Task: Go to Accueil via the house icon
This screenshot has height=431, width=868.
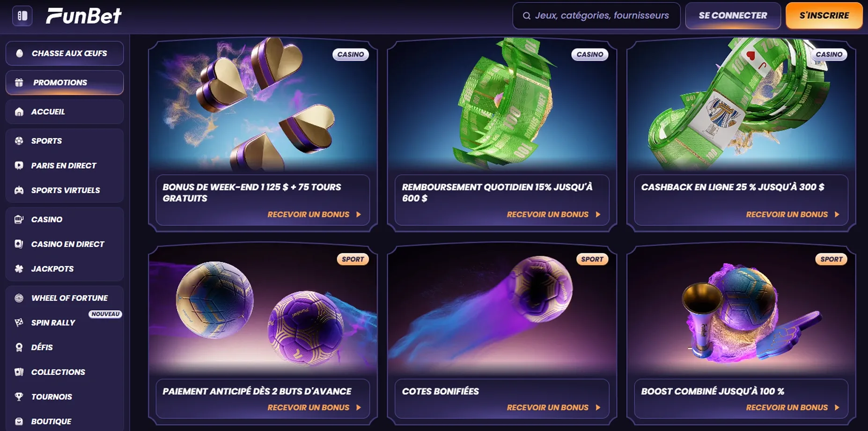Action: tap(19, 112)
